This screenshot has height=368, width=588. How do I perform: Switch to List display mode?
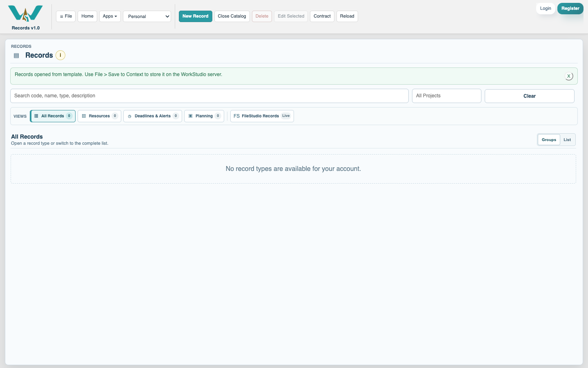567,140
